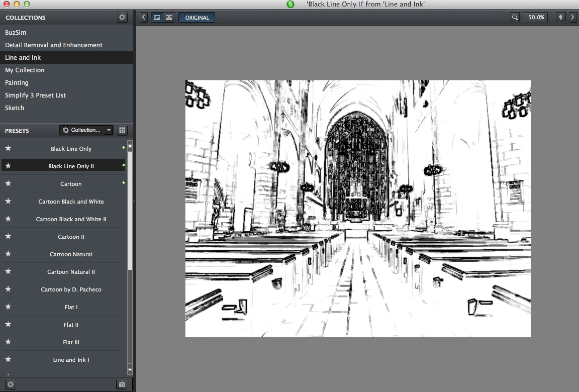Click the 50.0% zoom field
Screen dimensions: 579x392
point(536,17)
